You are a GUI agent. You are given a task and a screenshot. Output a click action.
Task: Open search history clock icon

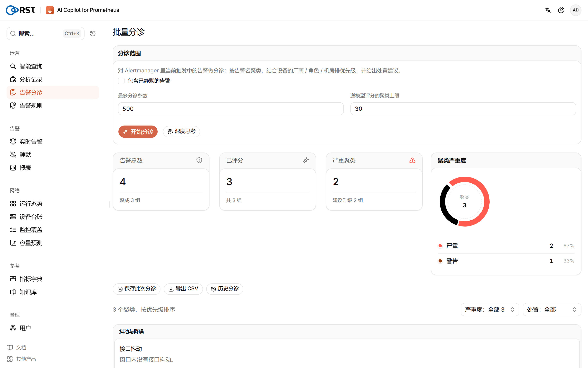pyautogui.click(x=92, y=34)
